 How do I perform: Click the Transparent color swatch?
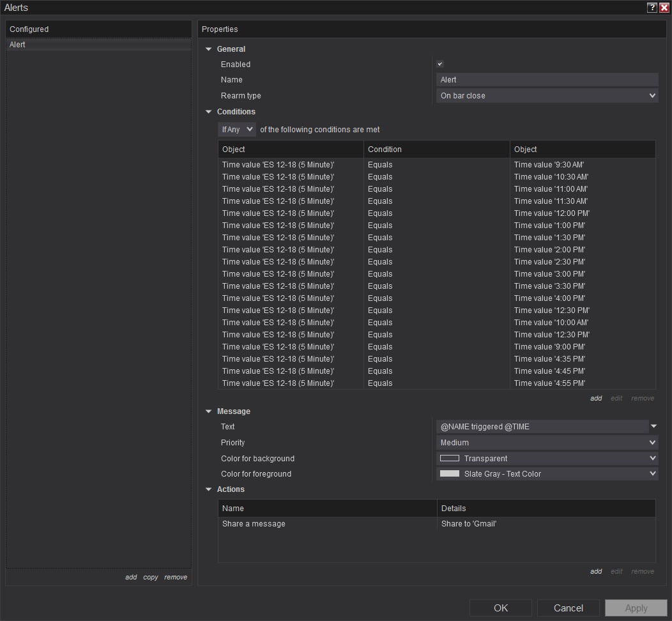point(450,459)
